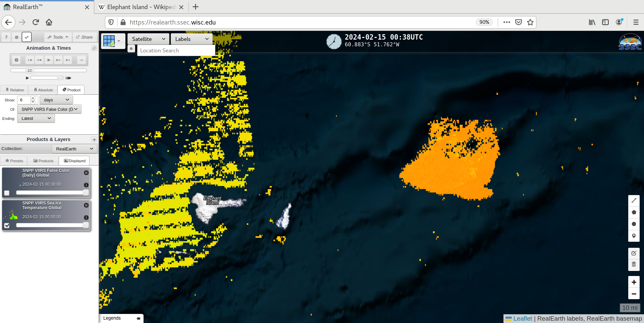Open the help question mark button
The height and width of the screenshot is (323, 644).
point(6,37)
